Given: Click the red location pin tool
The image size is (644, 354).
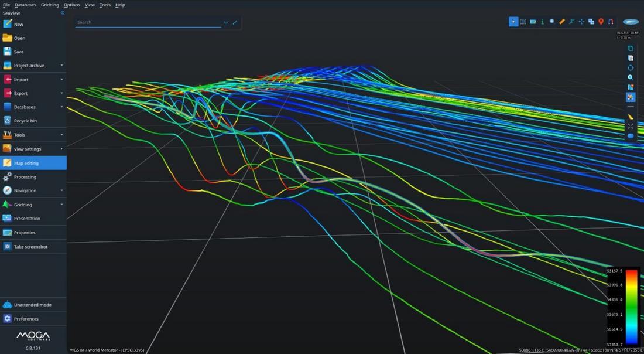Looking at the screenshot, I should coord(601,22).
